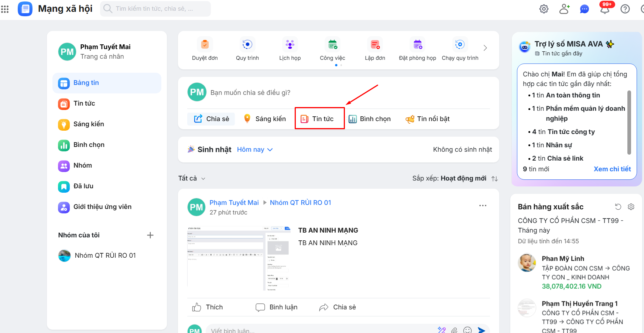The width and height of the screenshot is (644, 333).
Task: Refresh the Bán hàng xuất sắc widget
Action: (618, 207)
